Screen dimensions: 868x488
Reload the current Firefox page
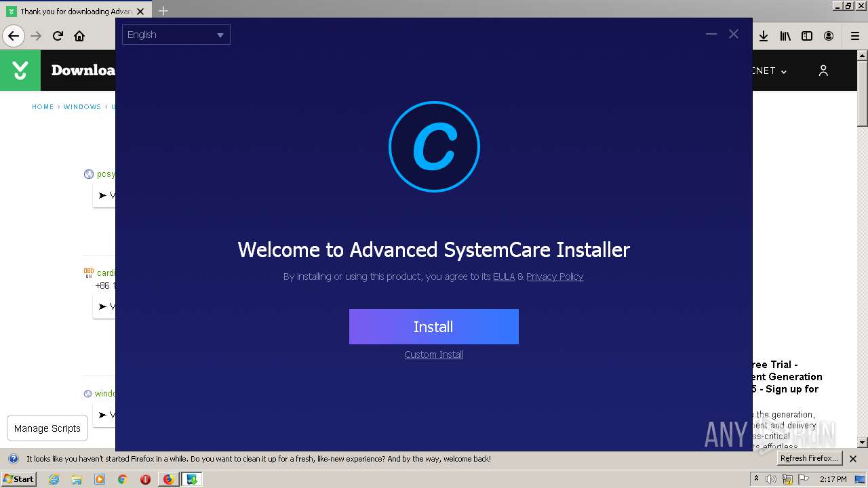pyautogui.click(x=58, y=36)
